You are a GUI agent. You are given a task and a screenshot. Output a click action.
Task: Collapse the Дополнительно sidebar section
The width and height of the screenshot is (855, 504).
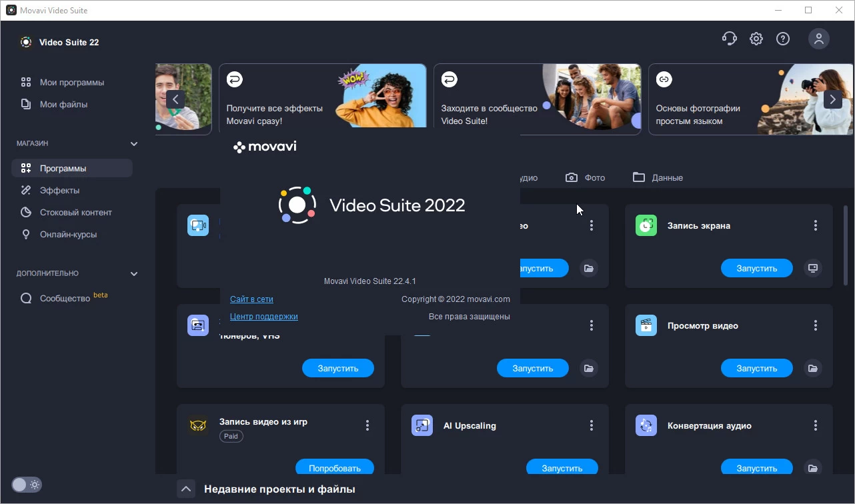click(134, 274)
